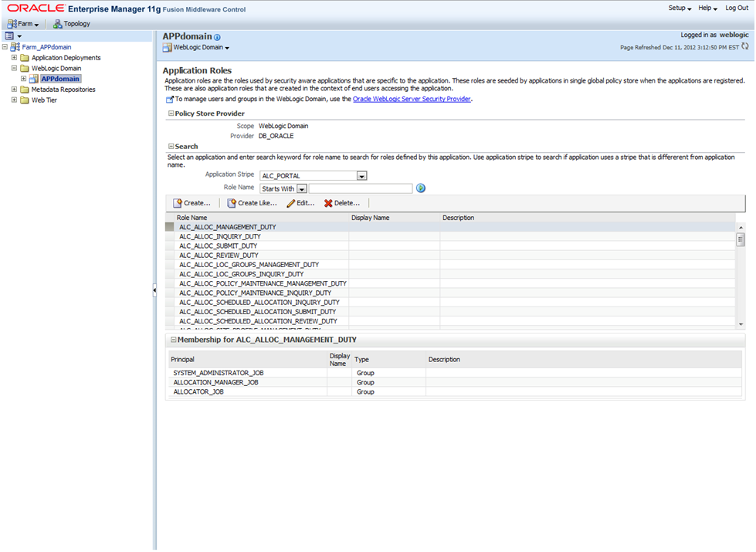The width and height of the screenshot is (756, 552).
Task: Open the Help menu
Action: click(703, 8)
